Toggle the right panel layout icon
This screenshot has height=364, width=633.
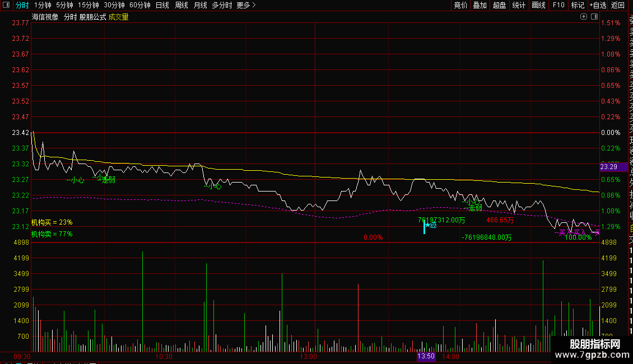[594, 17]
